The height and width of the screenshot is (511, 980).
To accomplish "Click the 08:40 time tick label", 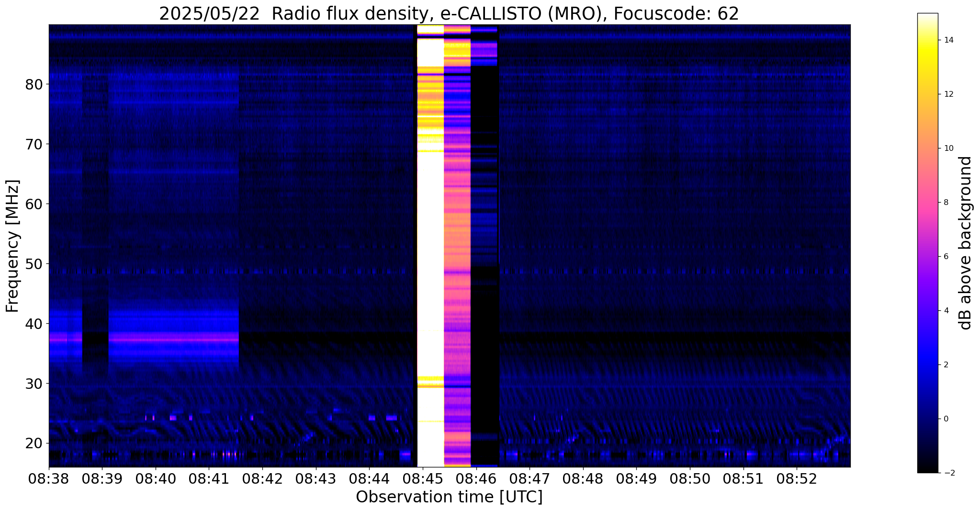I will coord(155,479).
